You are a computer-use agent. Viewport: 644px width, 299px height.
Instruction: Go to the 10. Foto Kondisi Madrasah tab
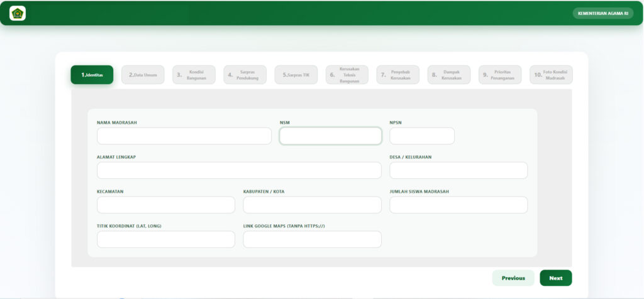[x=551, y=75]
